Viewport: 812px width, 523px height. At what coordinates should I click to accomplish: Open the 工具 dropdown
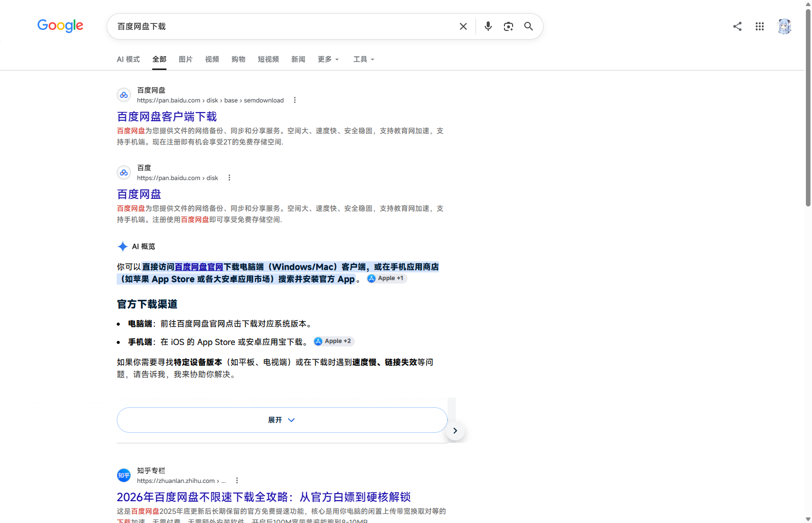pos(364,59)
